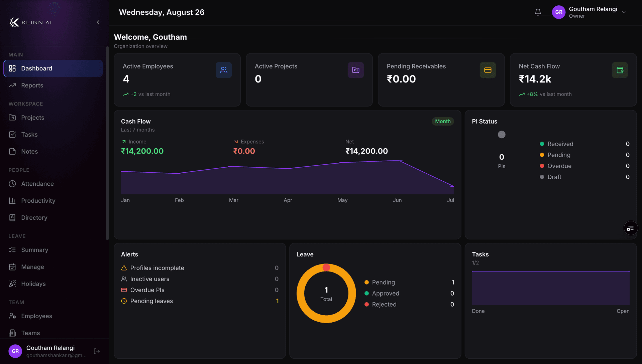Open the Tasks sidebar item
The width and height of the screenshot is (642, 364).
53,135
